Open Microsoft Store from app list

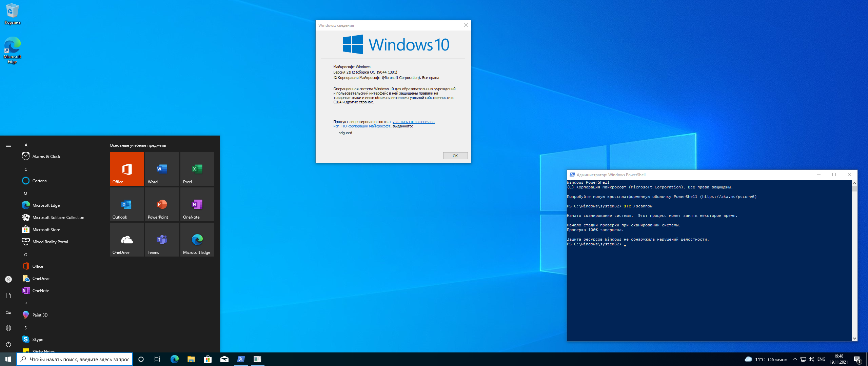61,229
